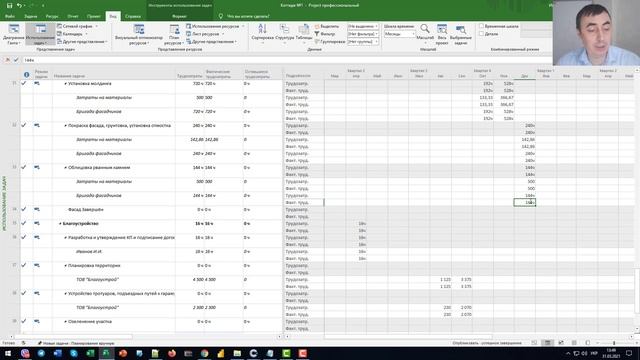Click the task mode icon for Фасад Завершён row
This screenshot has height=360, width=640.
click(x=37, y=209)
